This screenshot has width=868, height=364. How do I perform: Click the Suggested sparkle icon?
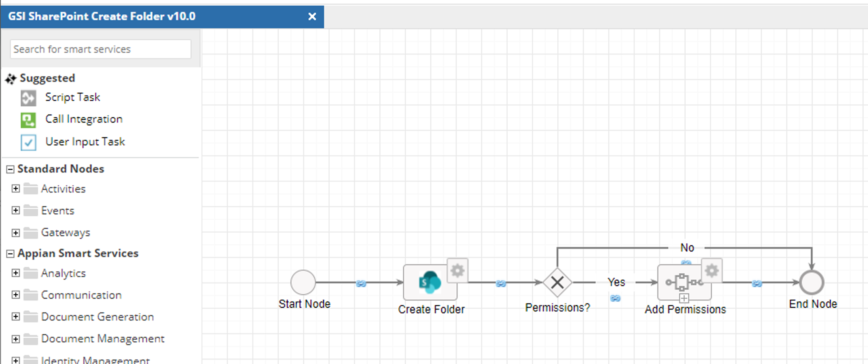11,79
